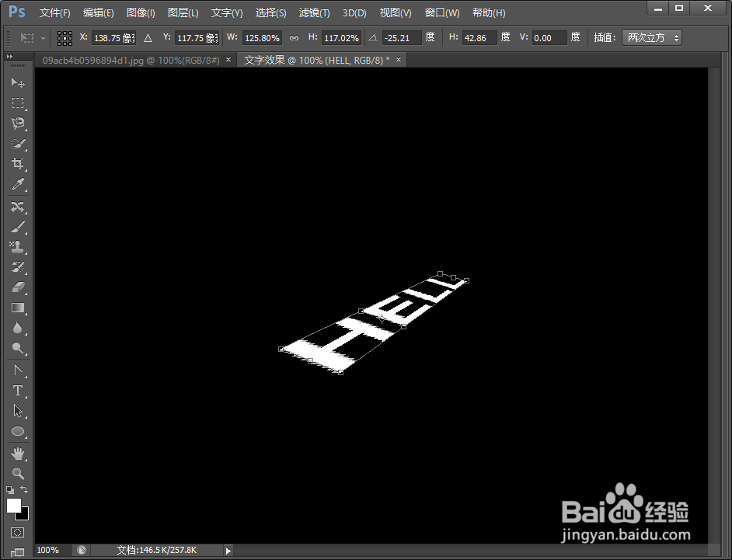Open the 文字(Y) menu

(x=227, y=13)
